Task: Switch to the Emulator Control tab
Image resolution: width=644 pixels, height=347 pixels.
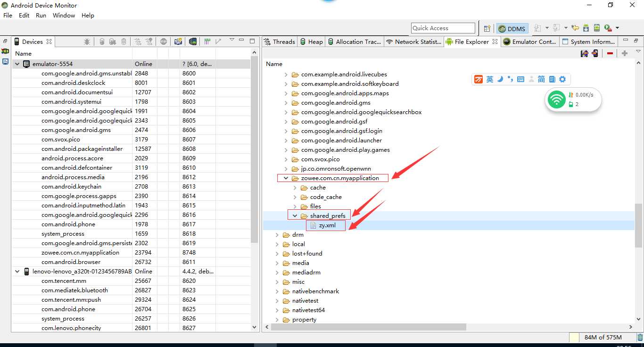Action: [x=530, y=41]
